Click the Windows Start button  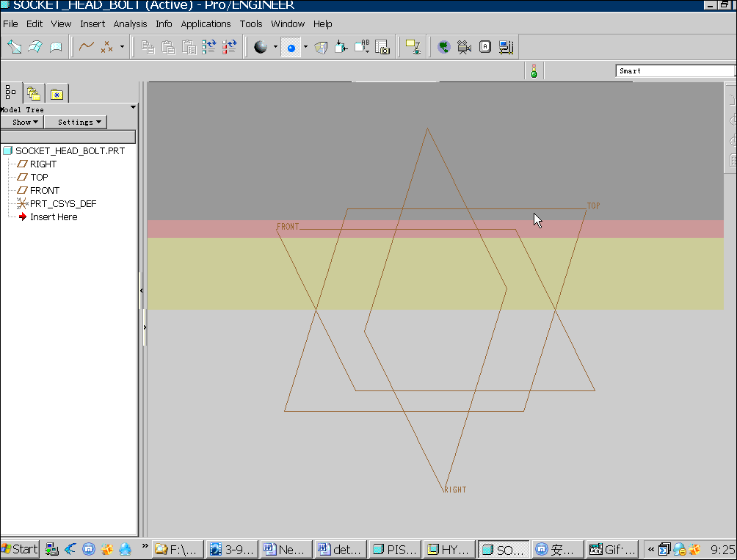tap(20, 549)
